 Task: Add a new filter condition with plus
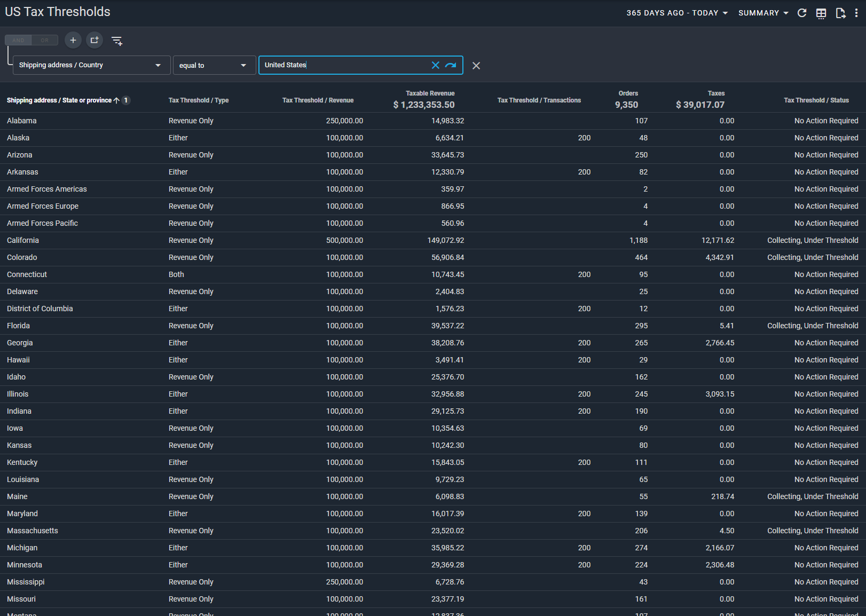73,40
